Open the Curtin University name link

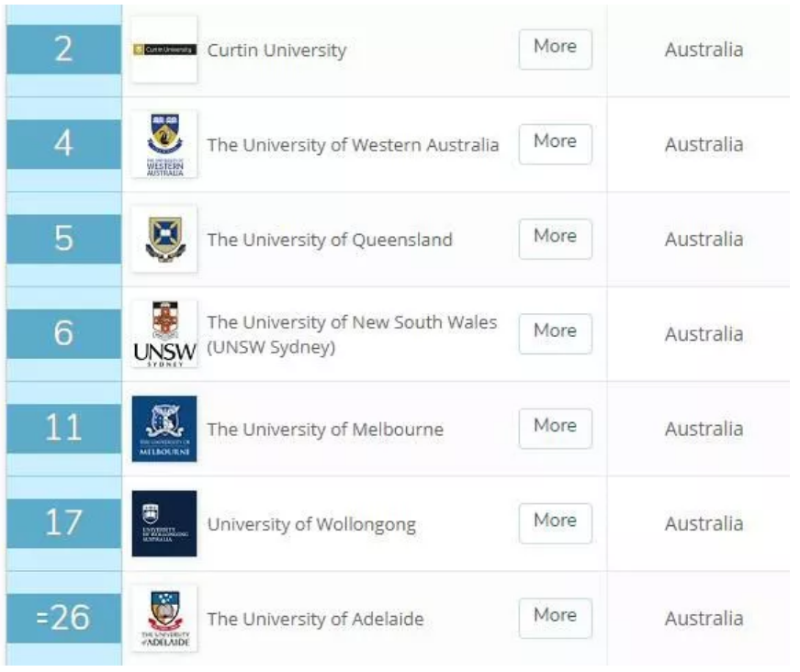pos(276,50)
